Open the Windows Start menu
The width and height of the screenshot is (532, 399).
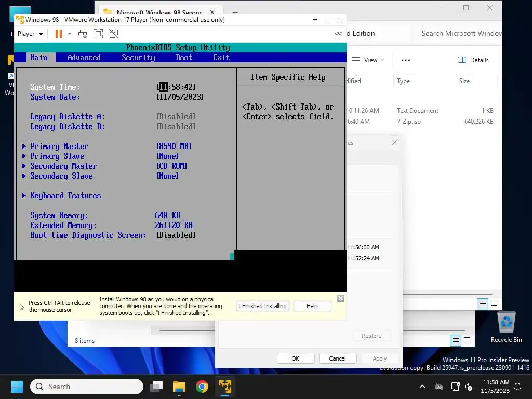pos(17,387)
